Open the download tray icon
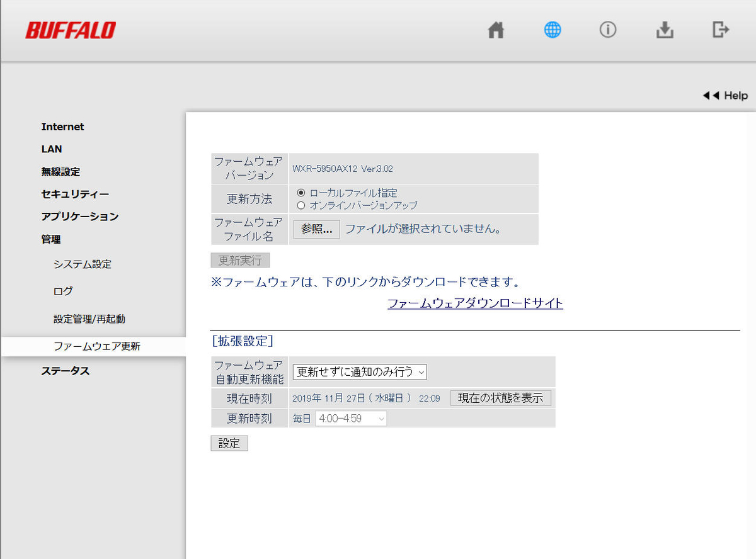This screenshot has height=559, width=756. [x=665, y=30]
